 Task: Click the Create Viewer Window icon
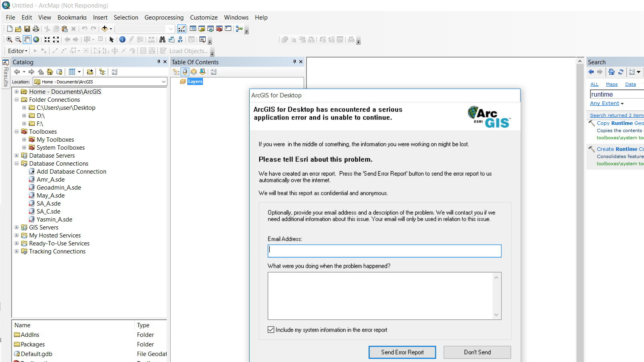(x=203, y=40)
